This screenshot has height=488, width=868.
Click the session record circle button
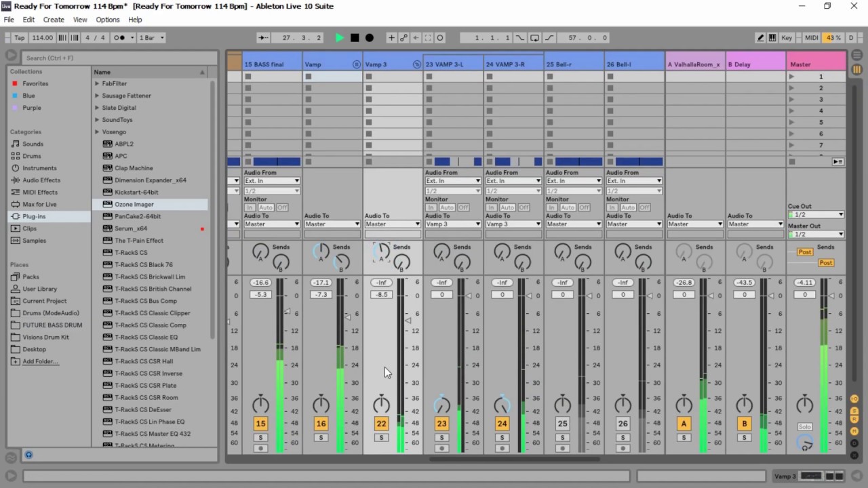pos(440,38)
